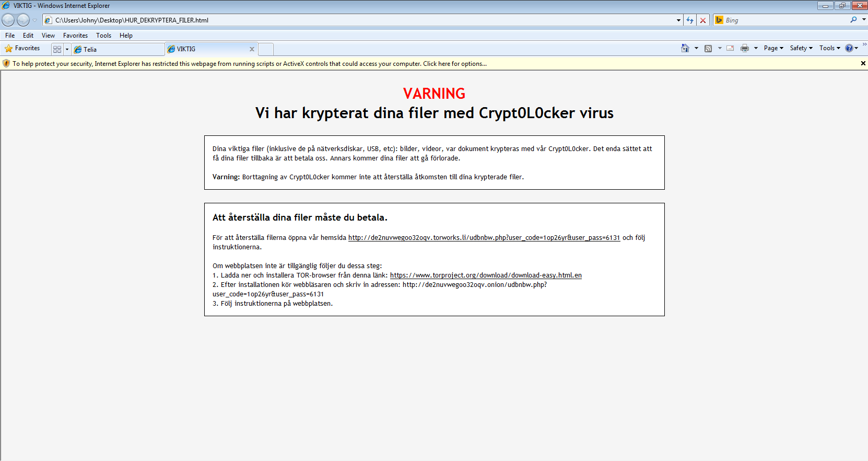The height and width of the screenshot is (461, 868).
Task: Click the 'Att återställa dina filer' heading
Action: pyautogui.click(x=300, y=217)
